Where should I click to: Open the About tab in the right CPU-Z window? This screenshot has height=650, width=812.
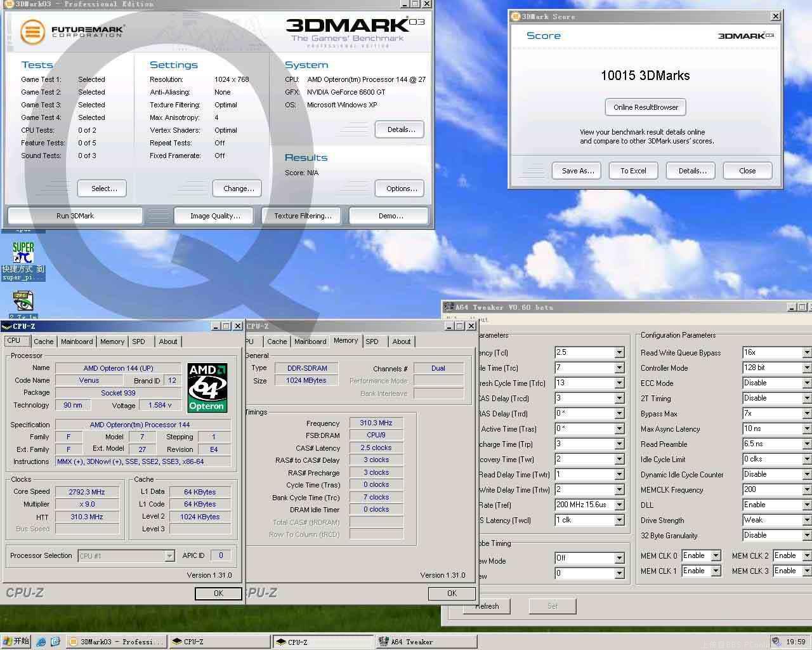coord(402,342)
